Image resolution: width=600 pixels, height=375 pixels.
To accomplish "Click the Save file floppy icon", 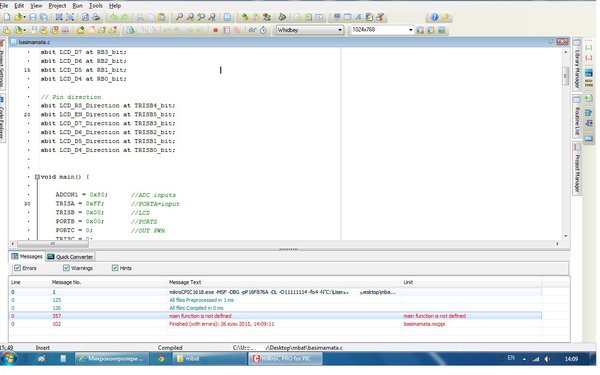I will 33,17.
